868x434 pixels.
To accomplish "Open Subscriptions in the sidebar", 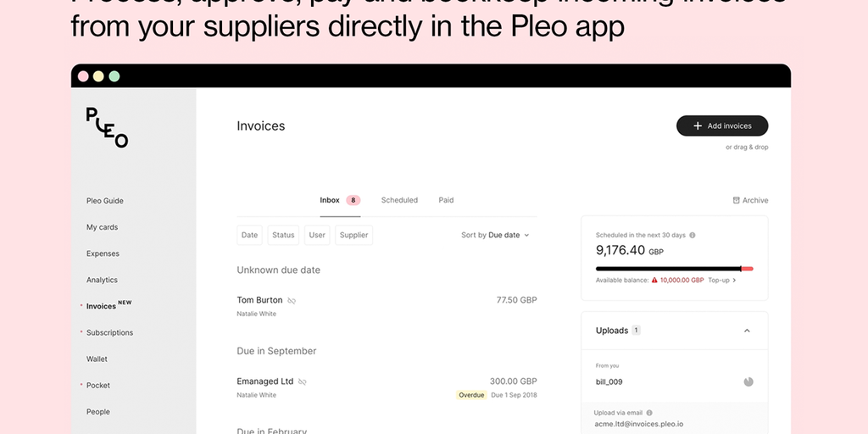I will tap(109, 332).
